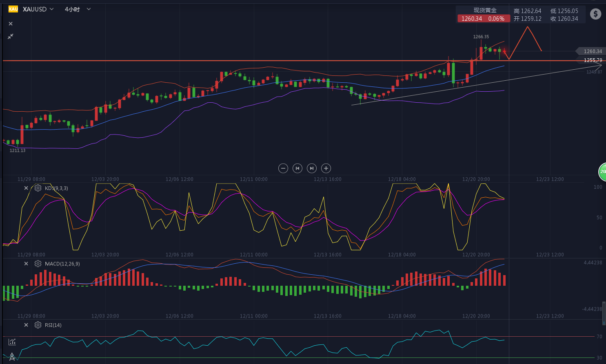Open RSI indicator settings gear
This screenshot has width=606, height=364.
pyautogui.click(x=38, y=325)
